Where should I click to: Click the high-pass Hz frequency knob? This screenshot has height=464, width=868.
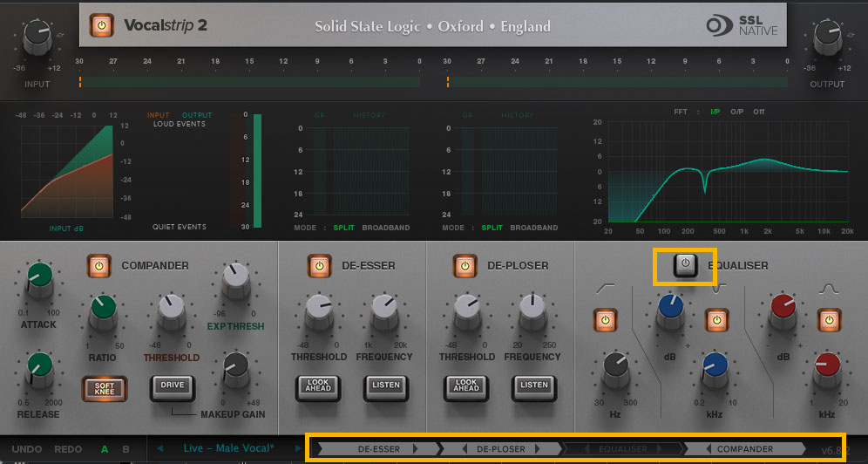pos(615,369)
